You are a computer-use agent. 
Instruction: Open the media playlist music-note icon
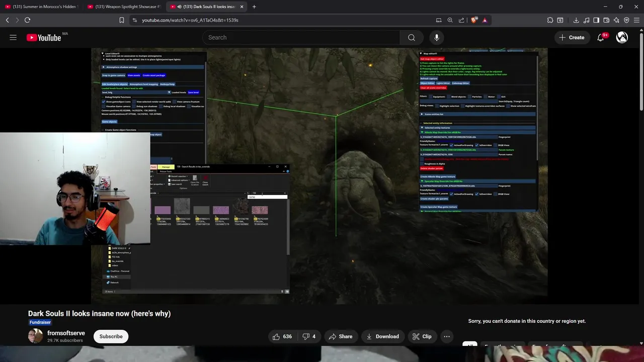click(586, 20)
